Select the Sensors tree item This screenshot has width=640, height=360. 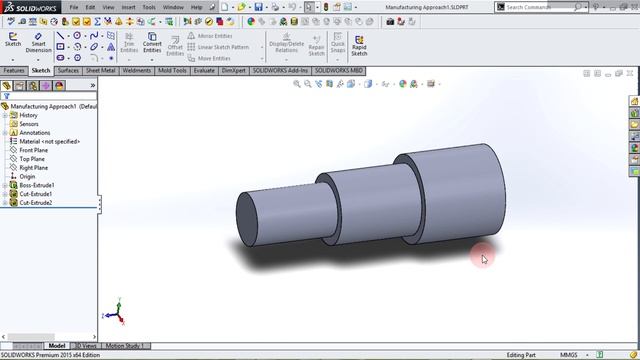pyautogui.click(x=29, y=124)
